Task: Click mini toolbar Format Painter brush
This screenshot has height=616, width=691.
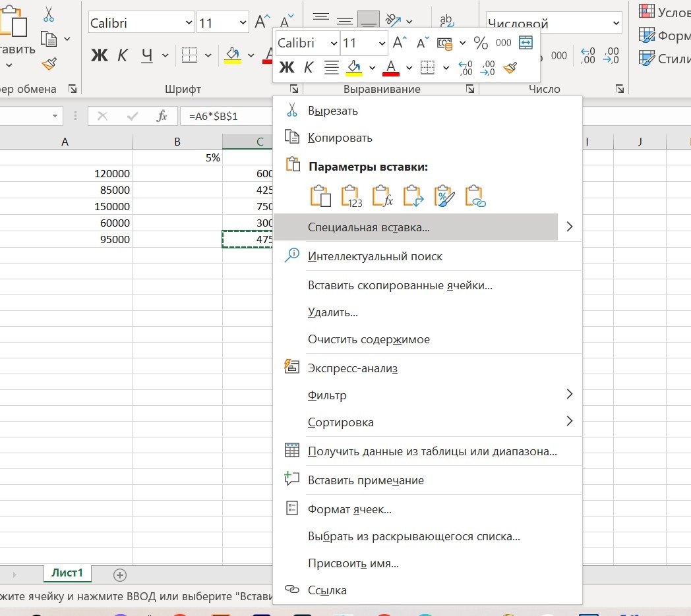Action: 510,68
